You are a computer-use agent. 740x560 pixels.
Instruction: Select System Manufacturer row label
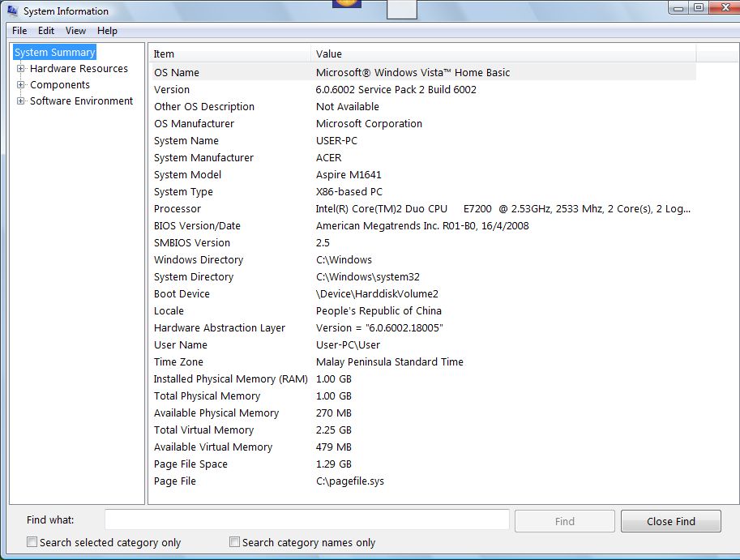click(204, 157)
